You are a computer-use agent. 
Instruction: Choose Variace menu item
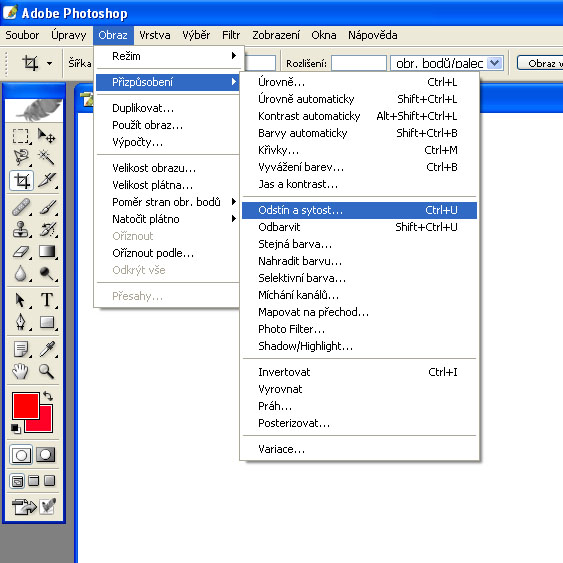click(359, 449)
